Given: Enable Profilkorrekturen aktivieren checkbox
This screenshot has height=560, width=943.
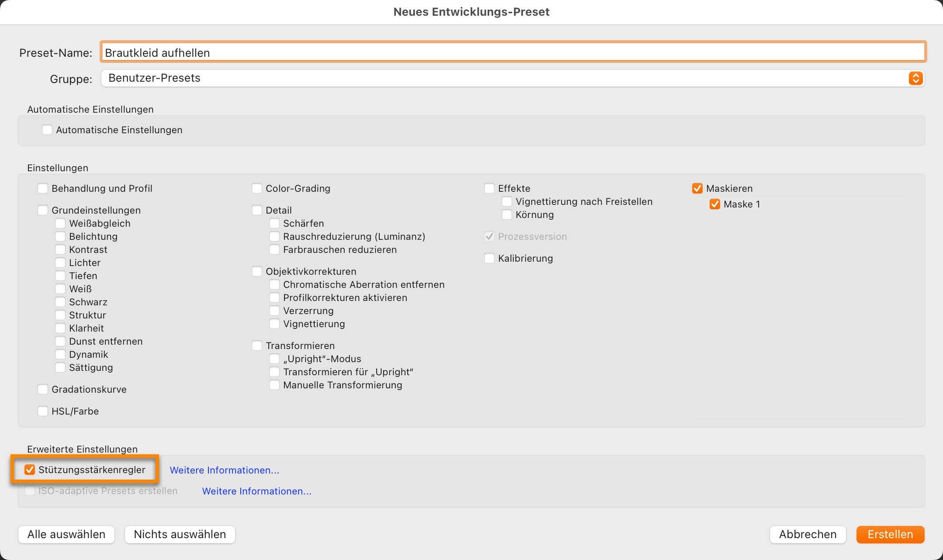Looking at the screenshot, I should [274, 297].
